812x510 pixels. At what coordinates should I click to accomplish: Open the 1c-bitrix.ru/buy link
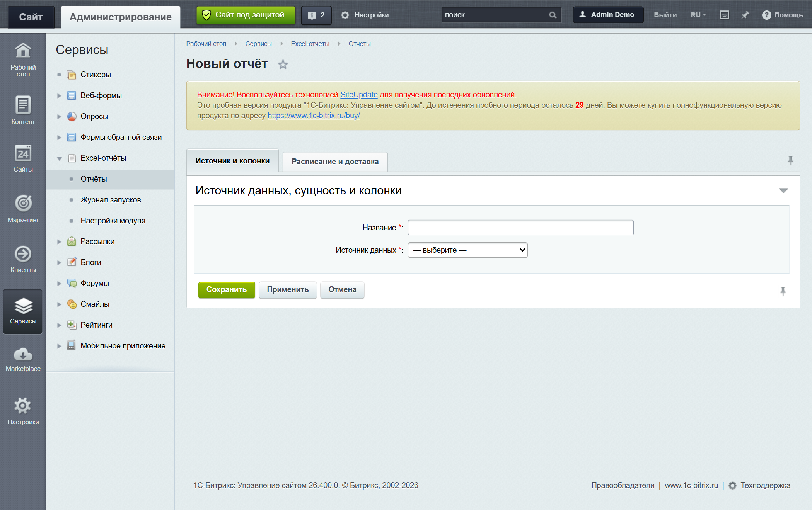(x=314, y=116)
